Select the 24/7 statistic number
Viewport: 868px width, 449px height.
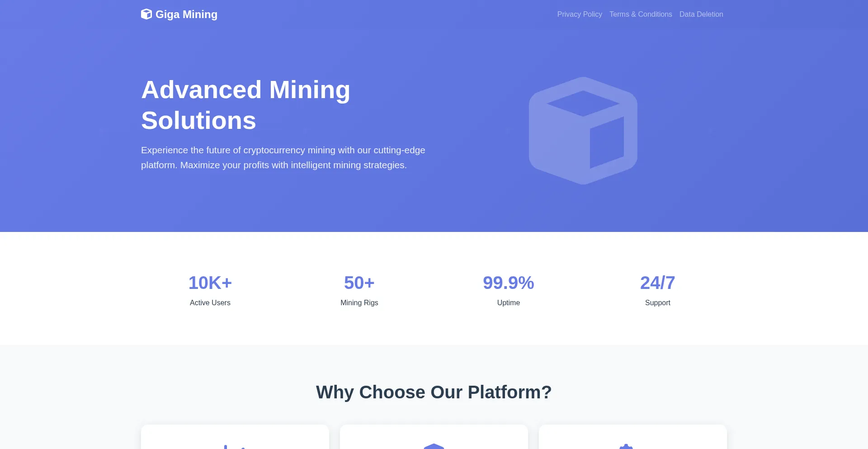pos(657,283)
